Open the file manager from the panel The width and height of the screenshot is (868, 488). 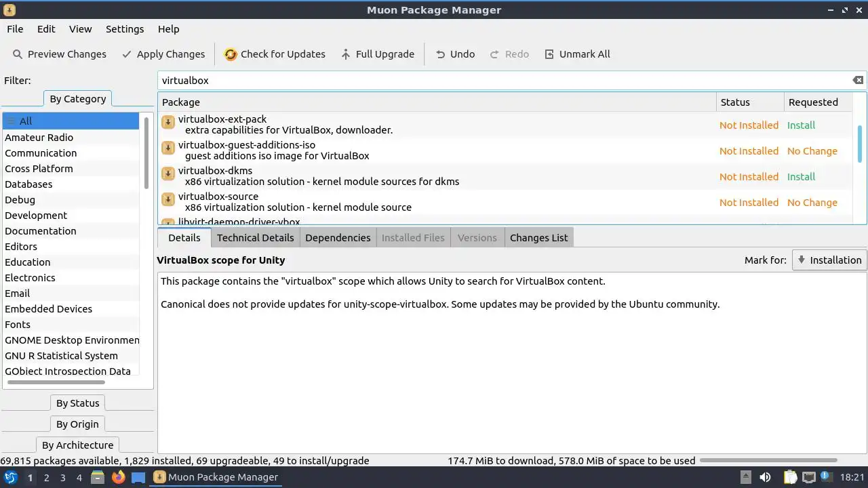click(x=98, y=477)
